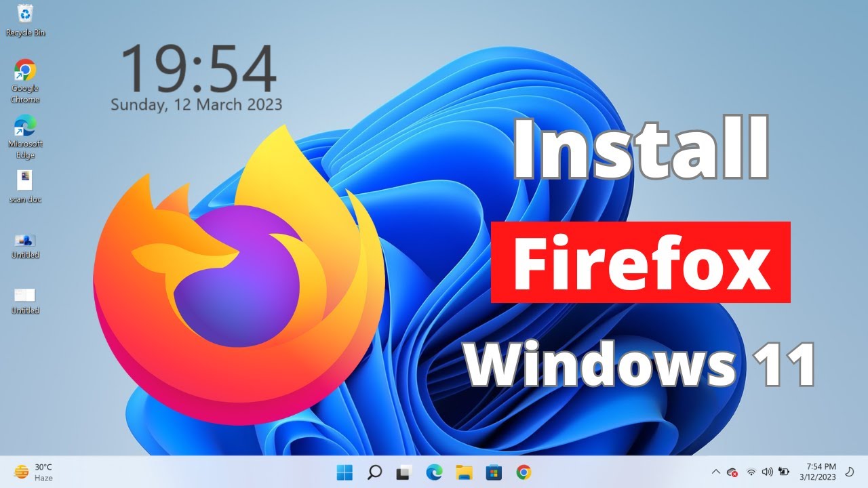Open Wi-Fi network tray icon
Screen dimensions: 868x488
point(751,472)
